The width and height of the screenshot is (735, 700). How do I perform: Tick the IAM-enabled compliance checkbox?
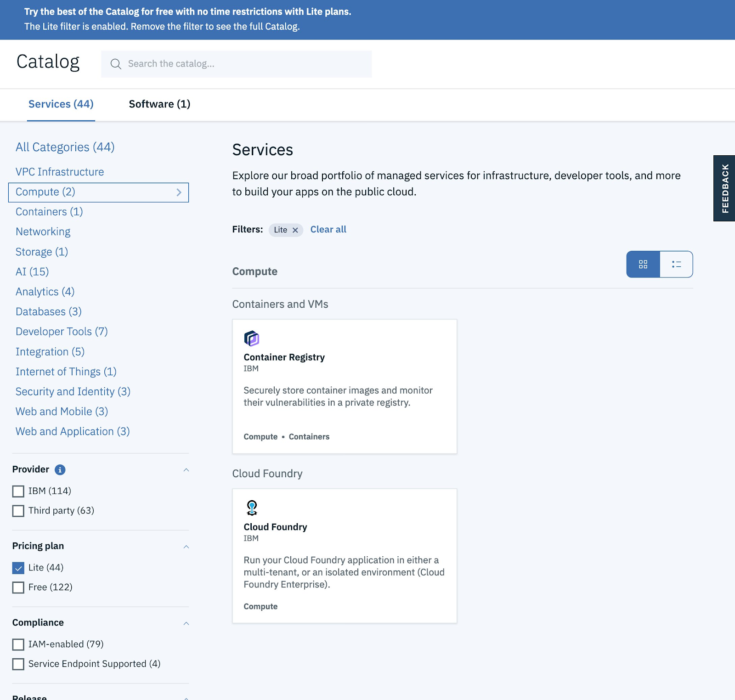[x=18, y=645]
